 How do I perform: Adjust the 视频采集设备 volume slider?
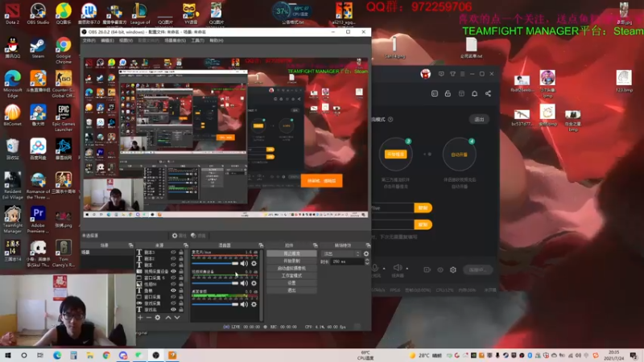[x=215, y=283]
